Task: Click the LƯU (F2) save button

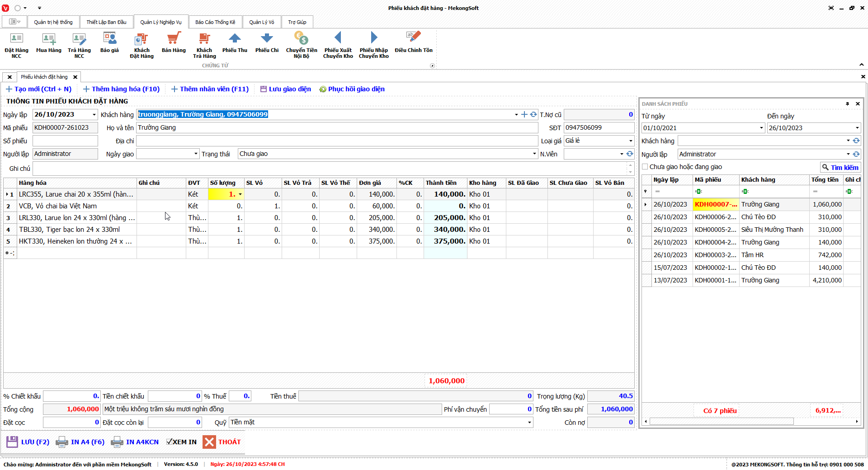Action: coord(28,442)
